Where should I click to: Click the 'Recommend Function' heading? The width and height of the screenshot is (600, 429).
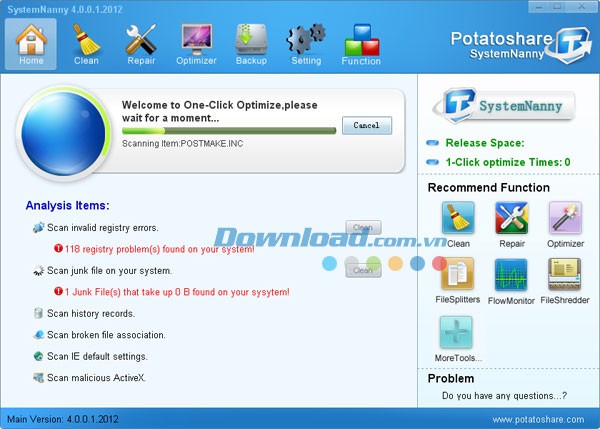tap(489, 188)
